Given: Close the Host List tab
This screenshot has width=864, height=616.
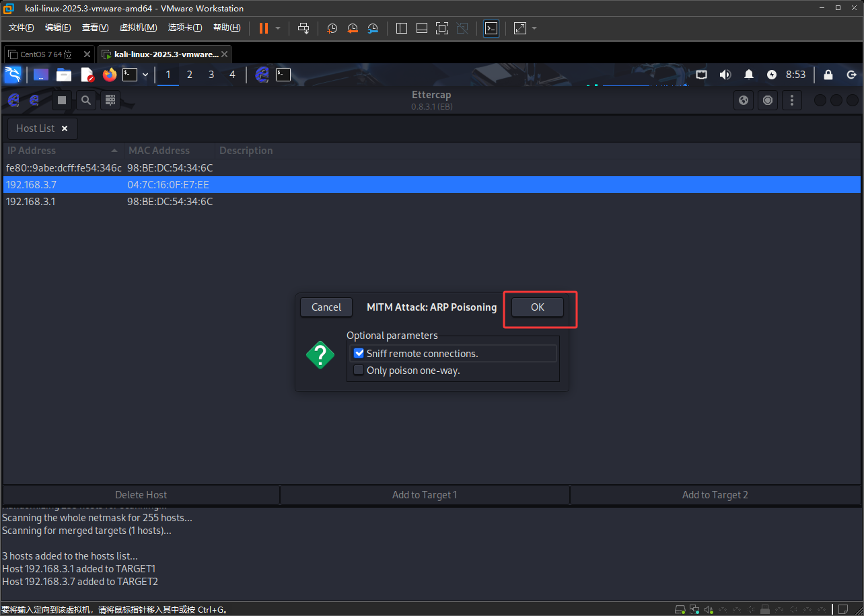Looking at the screenshot, I should coord(65,128).
